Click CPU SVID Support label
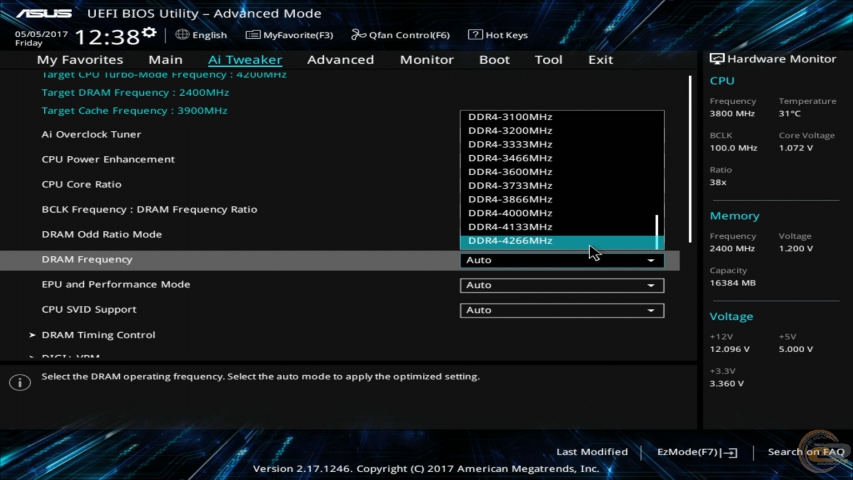This screenshot has height=480, width=853. coord(89,310)
